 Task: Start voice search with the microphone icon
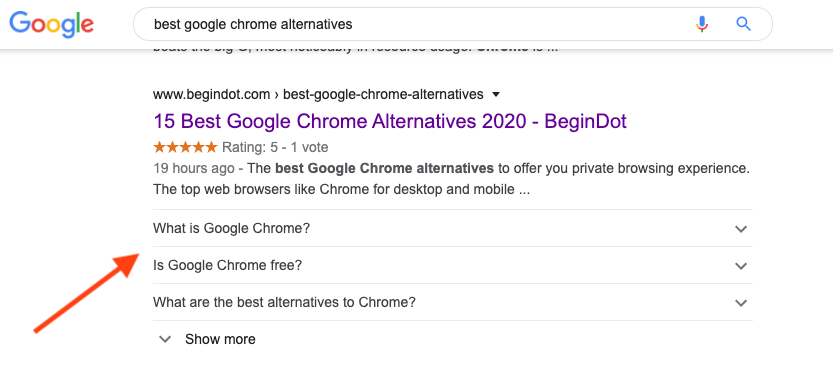click(702, 24)
